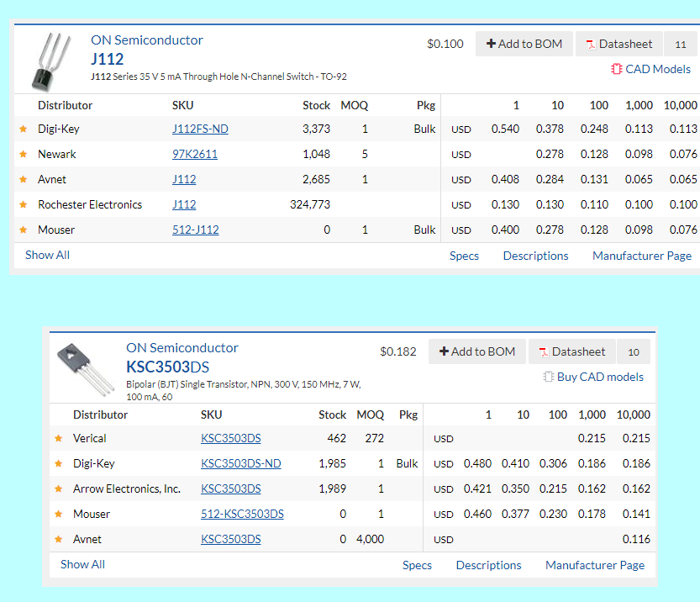Viewport: 700px width, 602px height.
Task: Open Digi-Key SKU J112FS-ND
Action: point(200,129)
